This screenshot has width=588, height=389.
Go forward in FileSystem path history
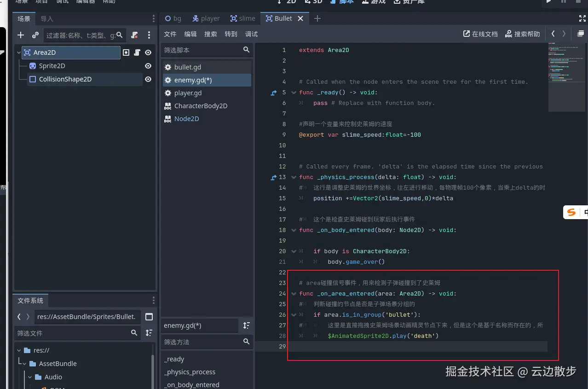point(28,317)
